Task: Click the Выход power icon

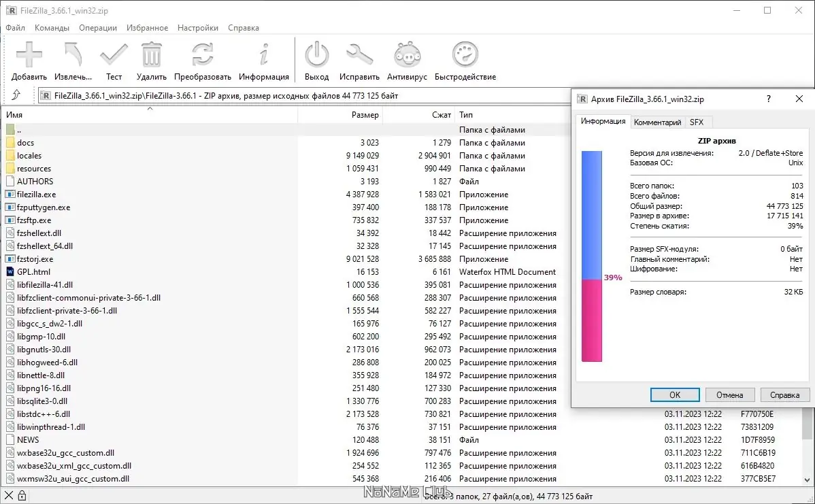Action: click(316, 54)
